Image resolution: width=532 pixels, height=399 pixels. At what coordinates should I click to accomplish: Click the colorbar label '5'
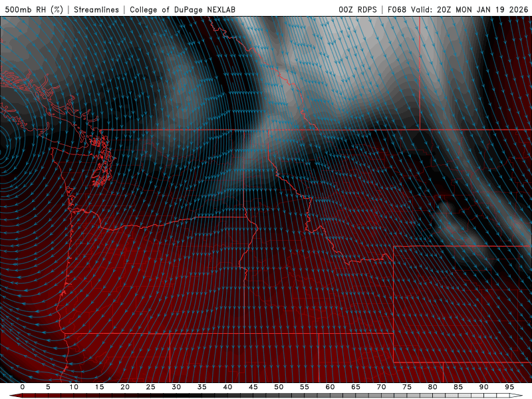point(48,387)
